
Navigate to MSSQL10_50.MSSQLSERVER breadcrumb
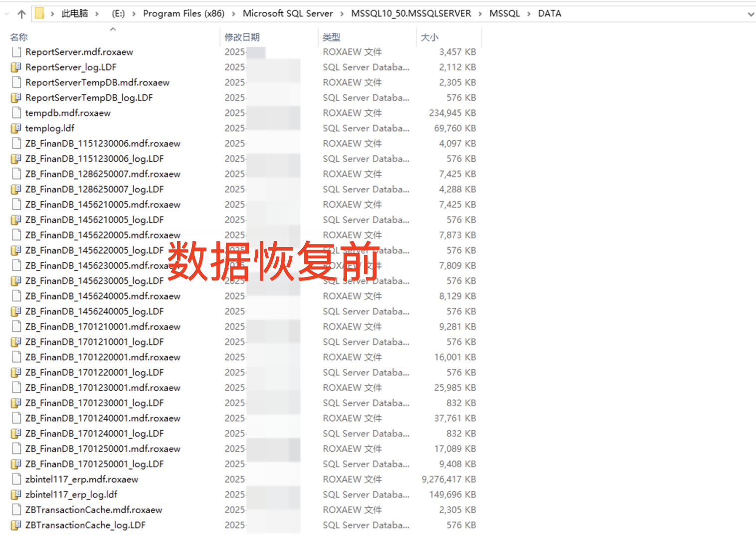coord(411,13)
